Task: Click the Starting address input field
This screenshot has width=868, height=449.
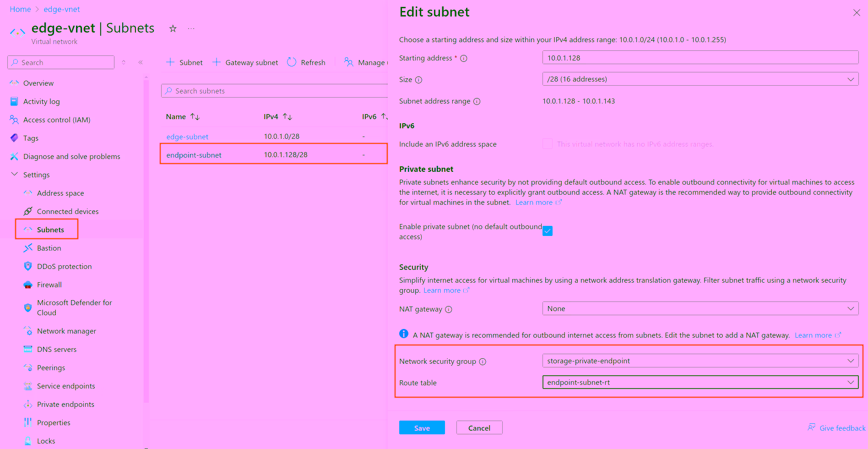Action: [x=700, y=57]
